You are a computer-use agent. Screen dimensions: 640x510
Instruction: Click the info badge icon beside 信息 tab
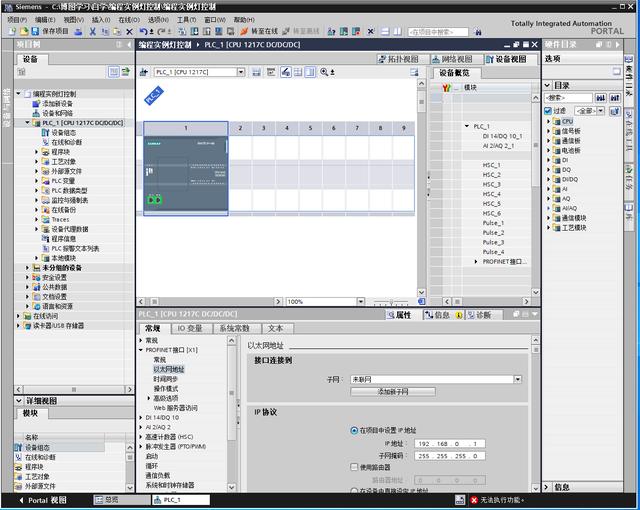coord(459,315)
